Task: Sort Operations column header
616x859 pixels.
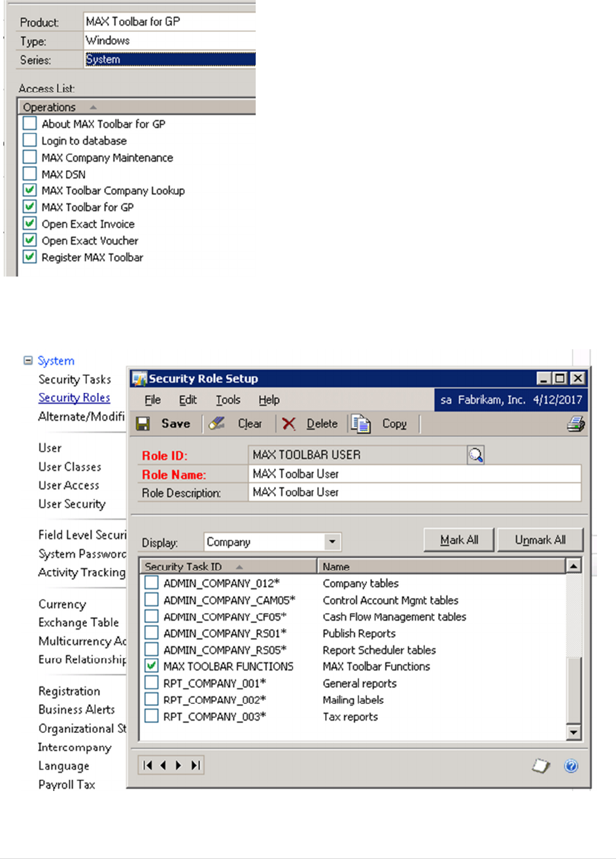Action: [x=137, y=107]
